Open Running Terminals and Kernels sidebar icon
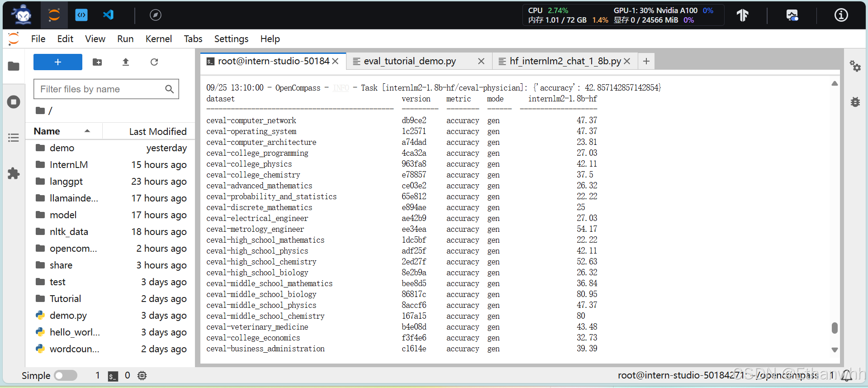This screenshot has width=868, height=388. 14,102
